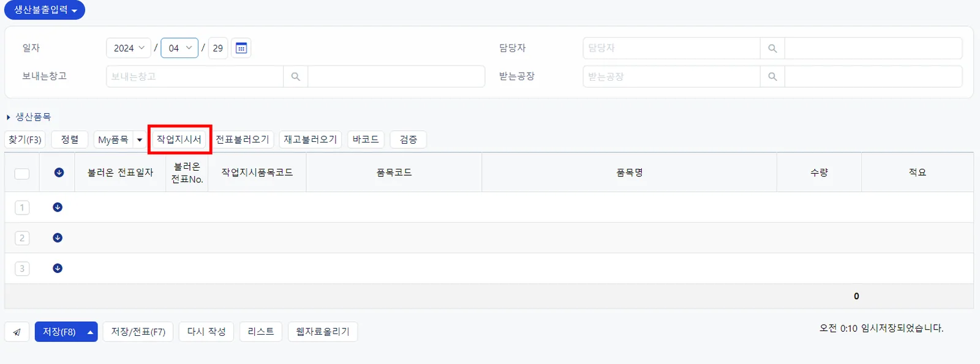Image resolution: width=980 pixels, height=364 pixels.
Task: Click the 담당자 search magnifier icon
Action: (772, 48)
